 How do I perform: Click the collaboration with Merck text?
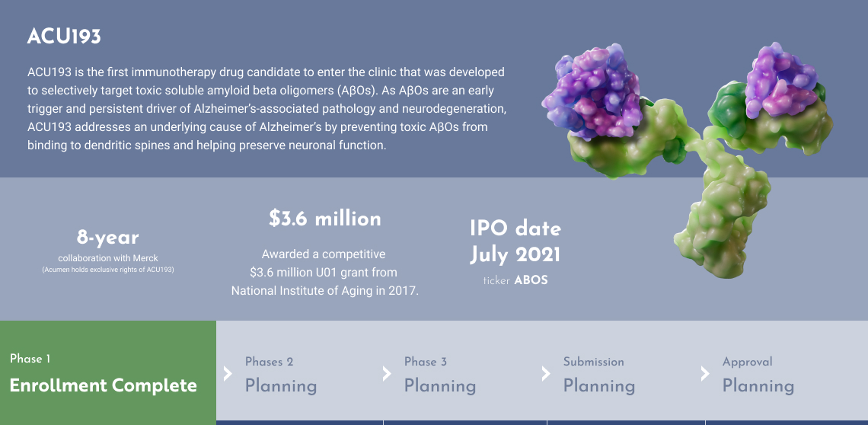click(108, 259)
